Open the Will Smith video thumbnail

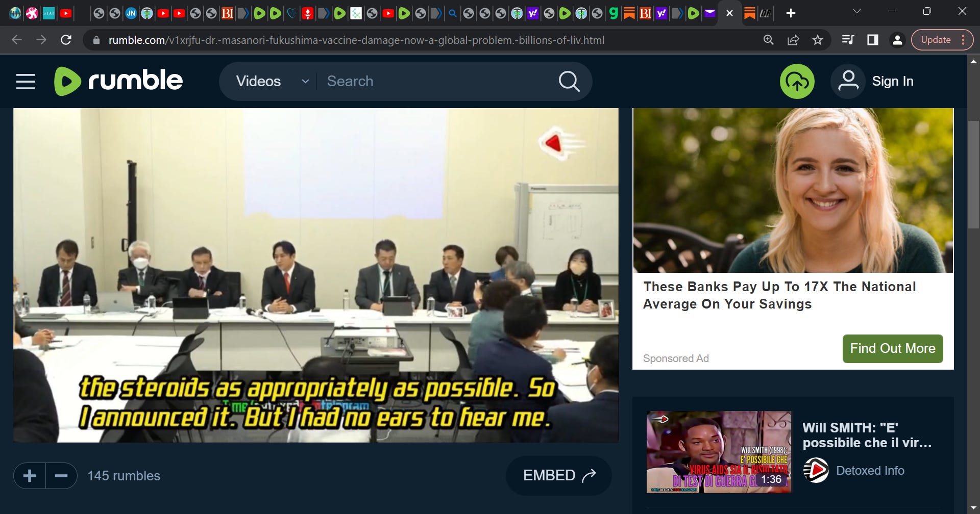pos(719,452)
